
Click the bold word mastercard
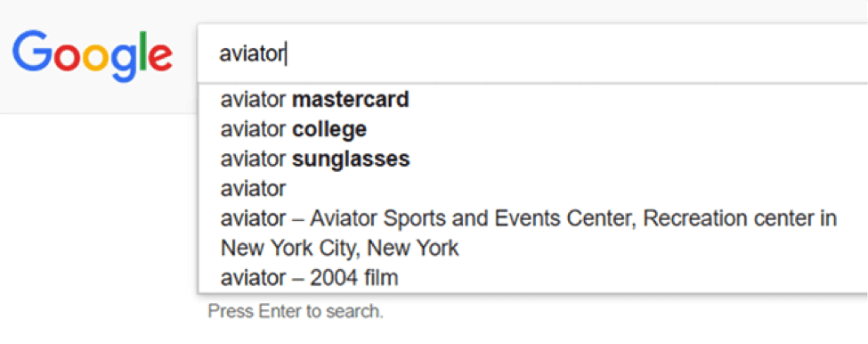click(x=351, y=100)
